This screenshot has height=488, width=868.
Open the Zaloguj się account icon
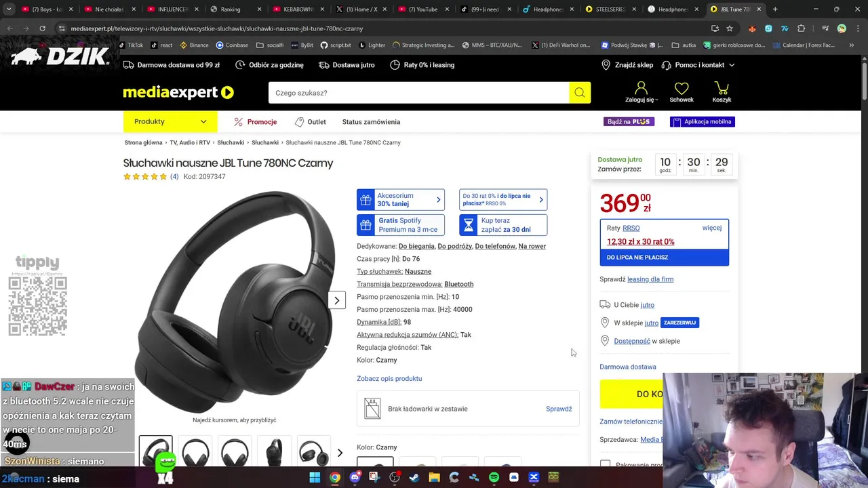click(x=641, y=88)
